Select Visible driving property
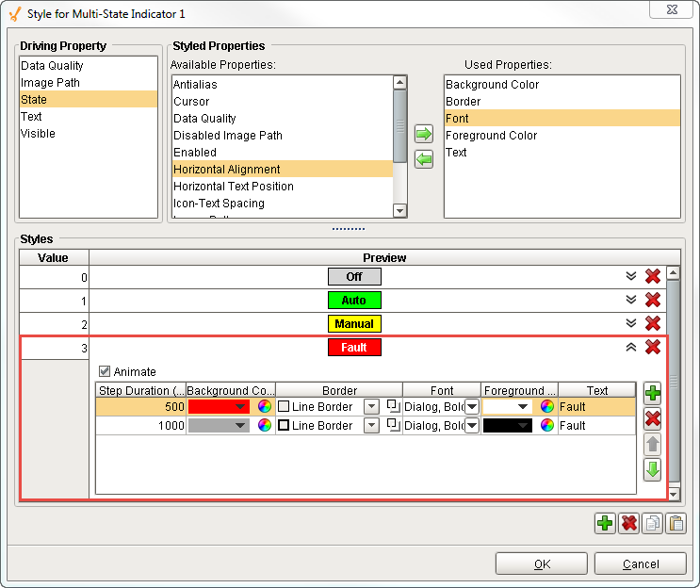Viewport: 700px width, 588px height. pyautogui.click(x=89, y=134)
